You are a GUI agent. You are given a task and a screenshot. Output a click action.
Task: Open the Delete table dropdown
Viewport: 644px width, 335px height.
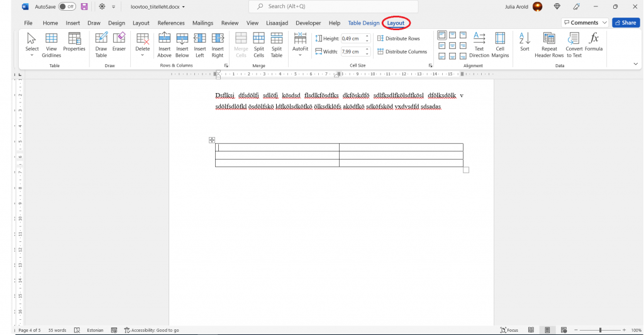tap(143, 45)
